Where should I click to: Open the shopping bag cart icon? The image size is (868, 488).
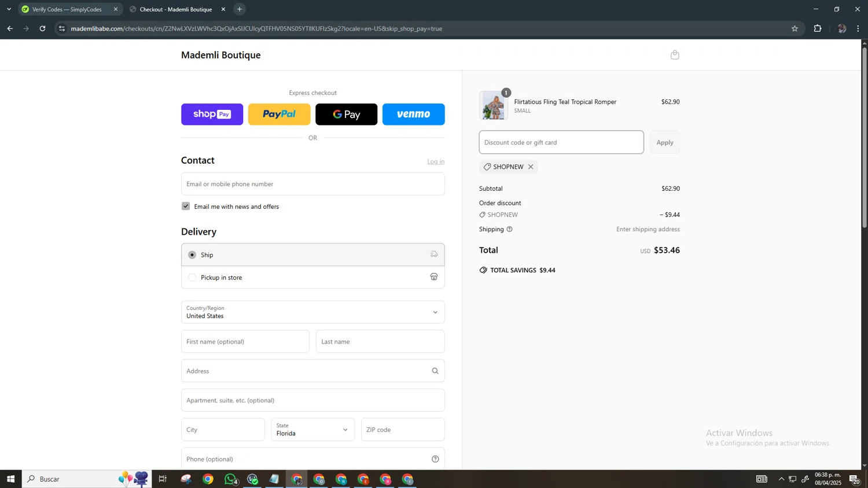pyautogui.click(x=675, y=55)
